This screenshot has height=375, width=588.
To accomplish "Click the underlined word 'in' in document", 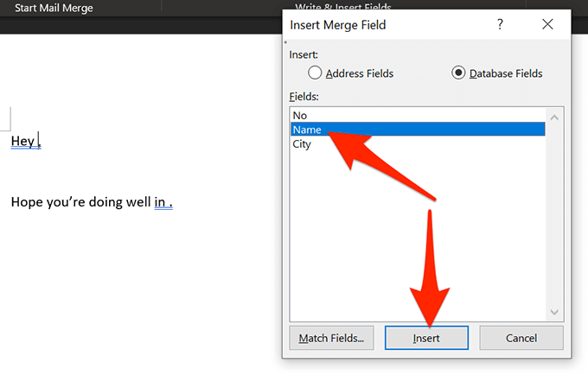I will coord(160,203).
